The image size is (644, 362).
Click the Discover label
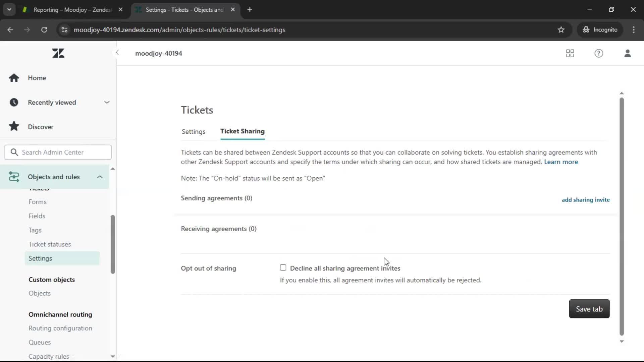(41, 127)
